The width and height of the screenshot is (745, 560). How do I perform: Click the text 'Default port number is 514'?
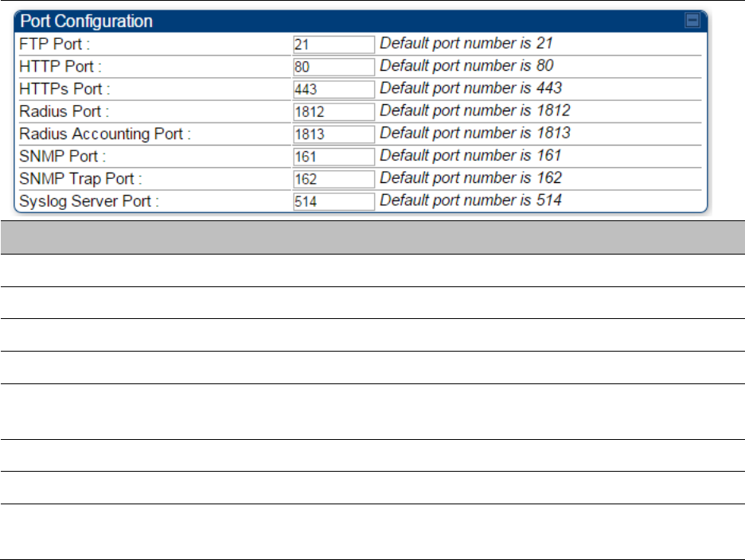pyautogui.click(x=470, y=200)
